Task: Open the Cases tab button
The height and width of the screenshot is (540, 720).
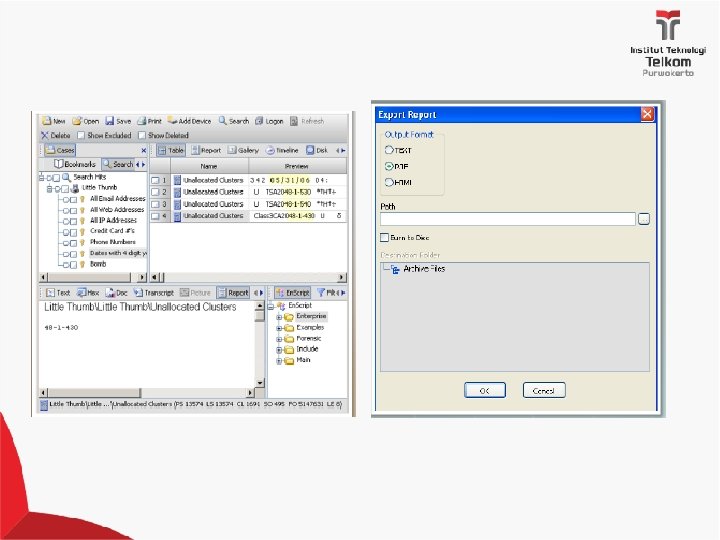Action: 60,150
